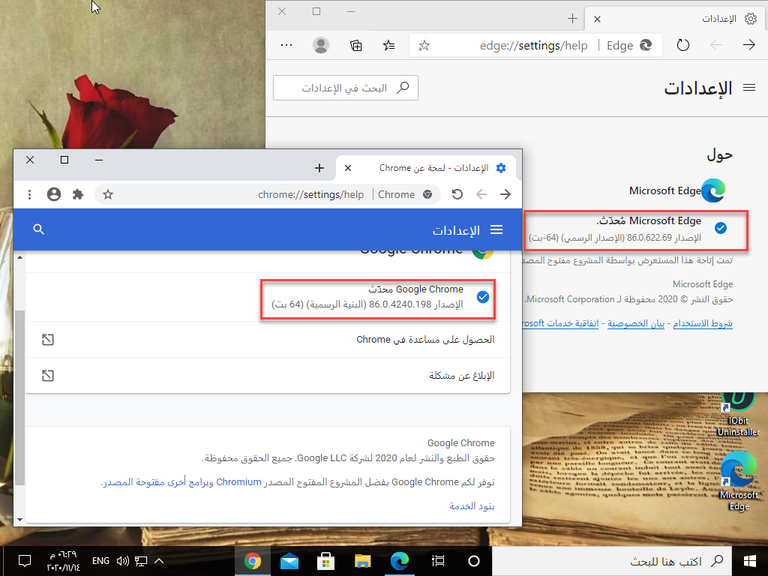This screenshot has height=576, width=768.
Task: Open the Chromium link in Chrome about
Action: [x=239, y=482]
